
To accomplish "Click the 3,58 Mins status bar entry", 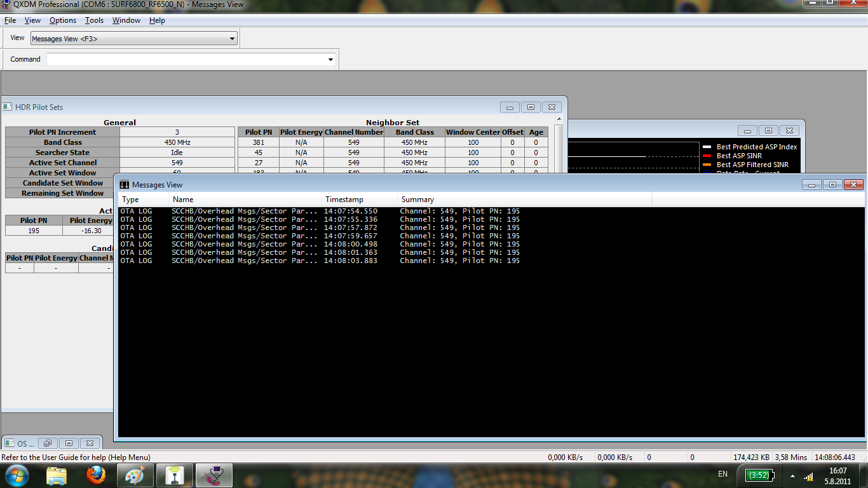I will point(791,457).
